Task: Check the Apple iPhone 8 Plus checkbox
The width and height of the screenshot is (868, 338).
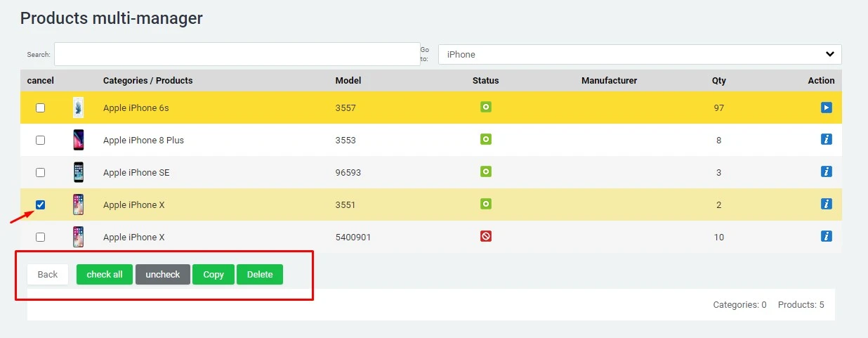Action: pos(40,140)
